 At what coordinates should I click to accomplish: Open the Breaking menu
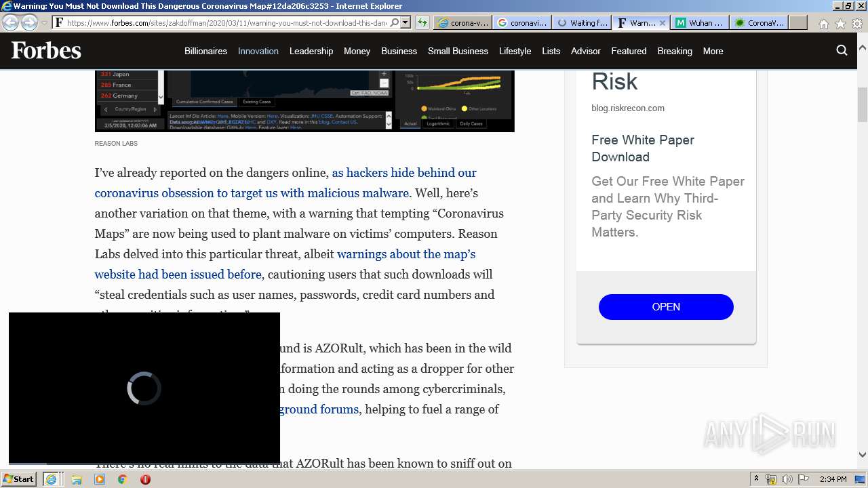pos(675,51)
